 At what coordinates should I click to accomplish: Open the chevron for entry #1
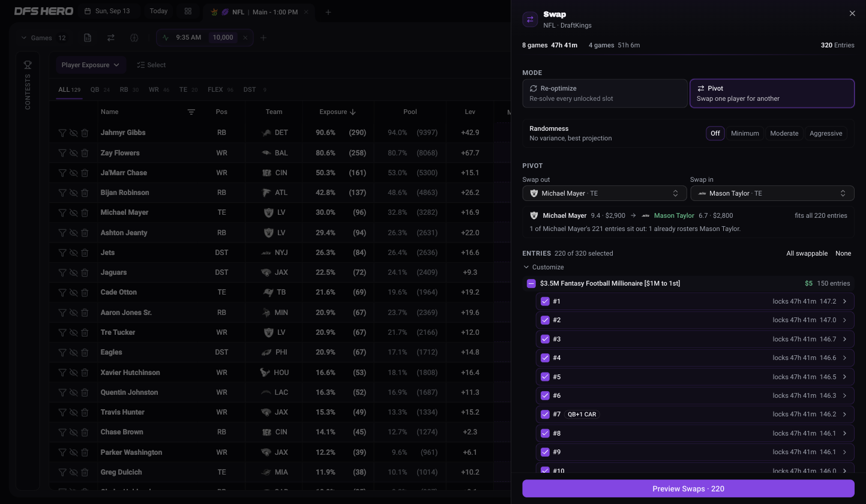point(844,301)
